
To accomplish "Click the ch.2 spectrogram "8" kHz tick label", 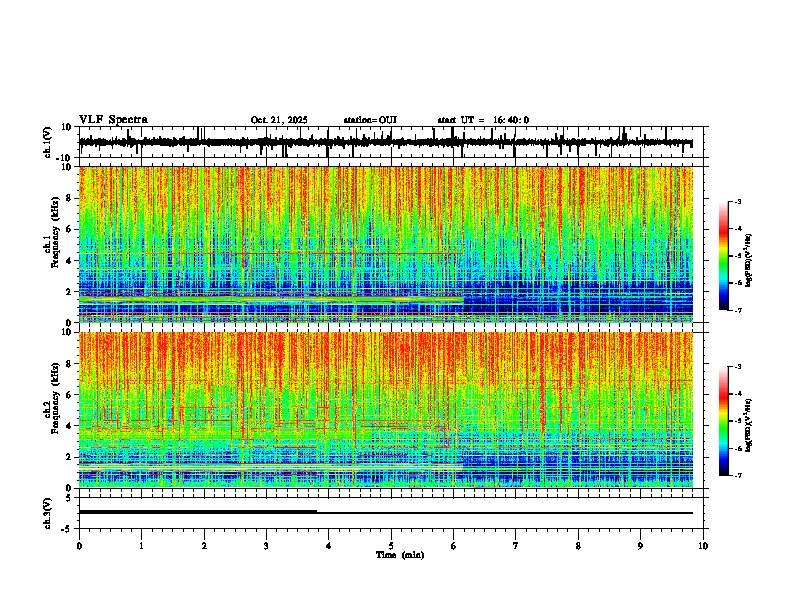I will [70, 364].
